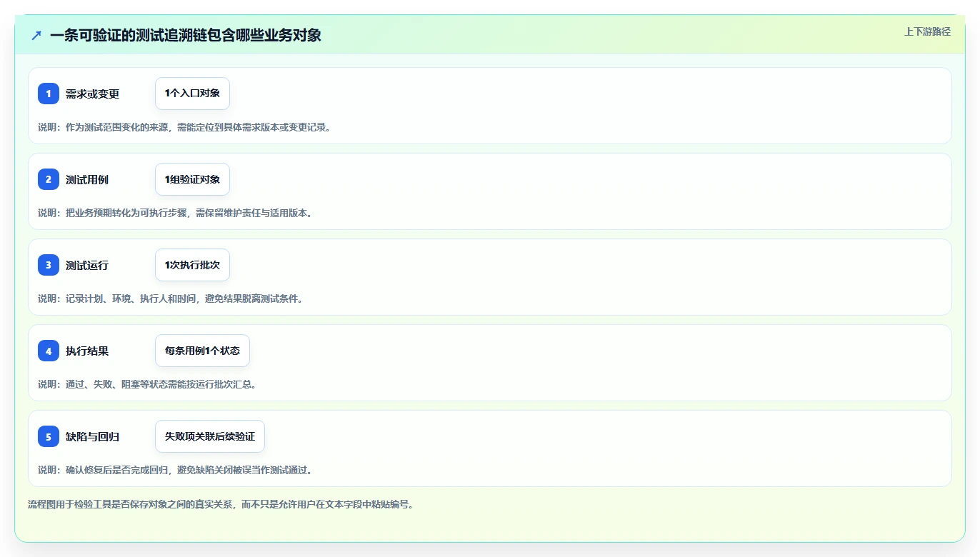Click the 上下游路径 label
Viewport: 980px width, 557px height.
(927, 31)
